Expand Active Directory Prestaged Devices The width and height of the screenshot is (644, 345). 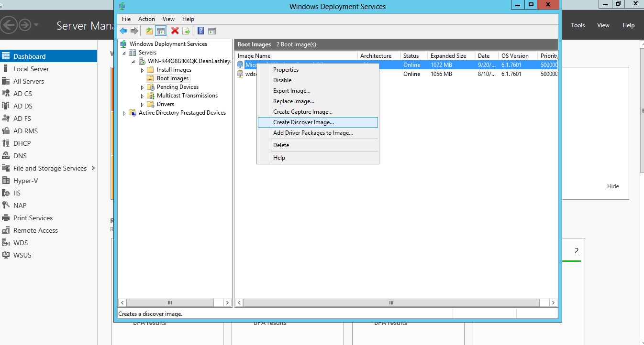click(124, 113)
